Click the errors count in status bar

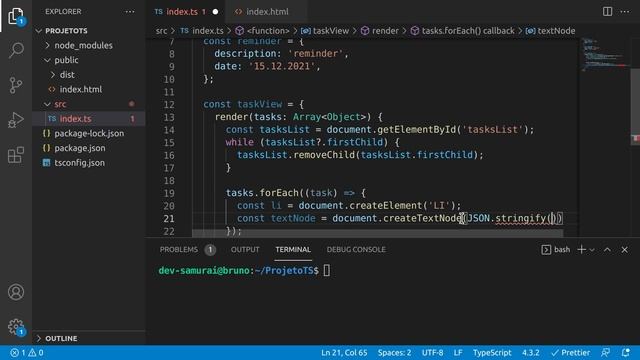(x=18, y=353)
